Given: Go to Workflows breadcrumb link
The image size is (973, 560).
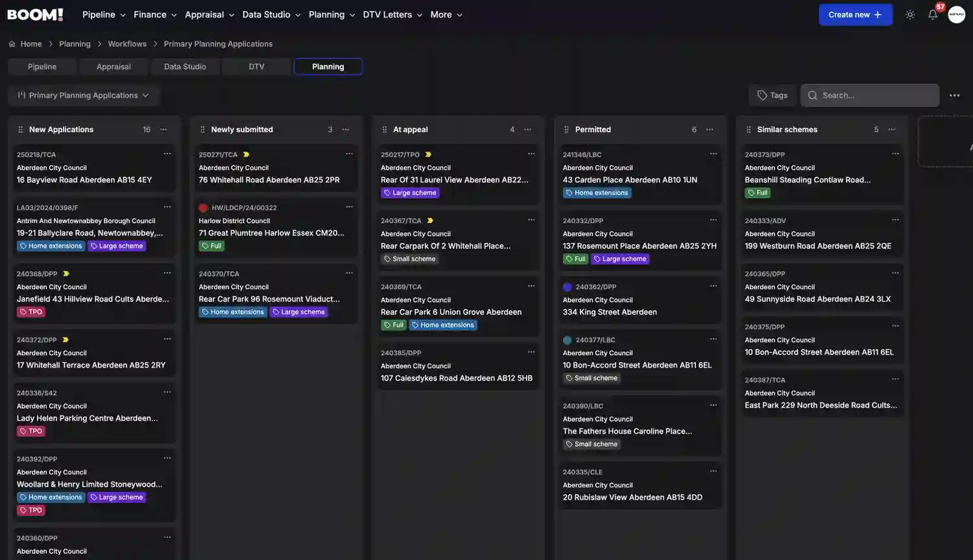Looking at the screenshot, I should coord(127,44).
